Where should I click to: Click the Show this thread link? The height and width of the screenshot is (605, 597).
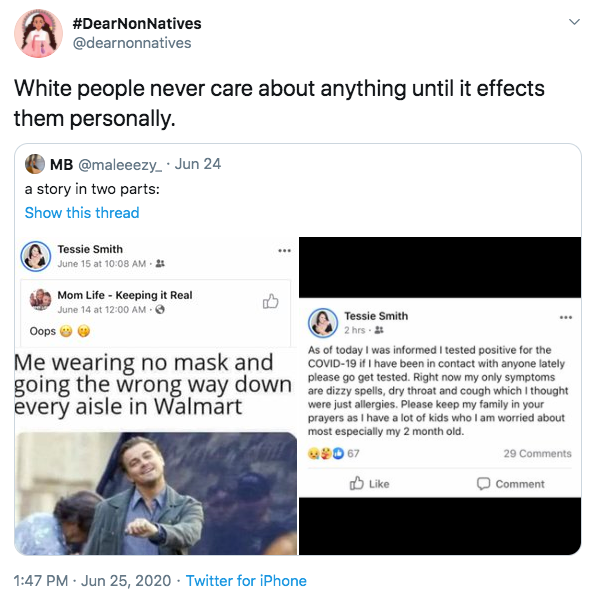[x=82, y=213]
